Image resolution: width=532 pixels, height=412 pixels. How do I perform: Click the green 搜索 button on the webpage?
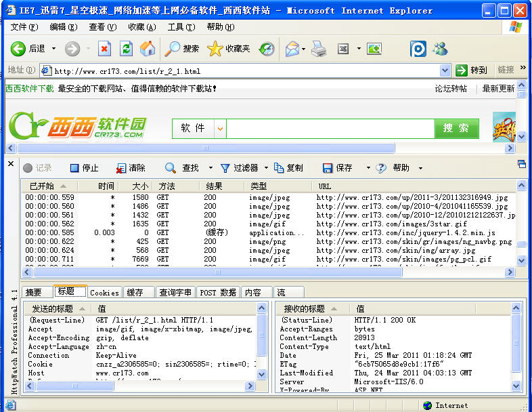click(456, 129)
